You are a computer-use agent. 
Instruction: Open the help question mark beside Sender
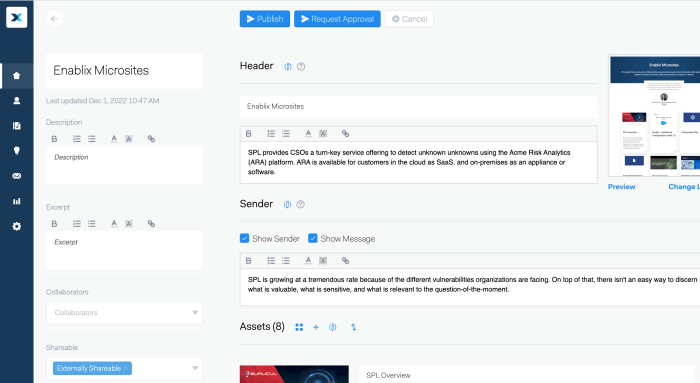coord(300,204)
